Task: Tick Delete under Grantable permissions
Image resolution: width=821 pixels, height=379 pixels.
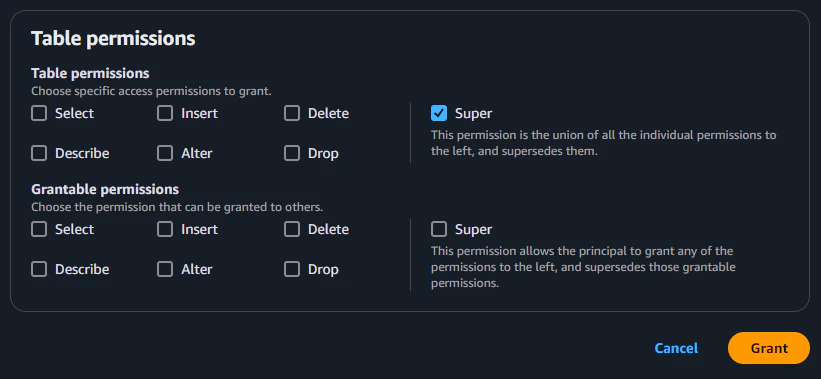Action: point(292,229)
